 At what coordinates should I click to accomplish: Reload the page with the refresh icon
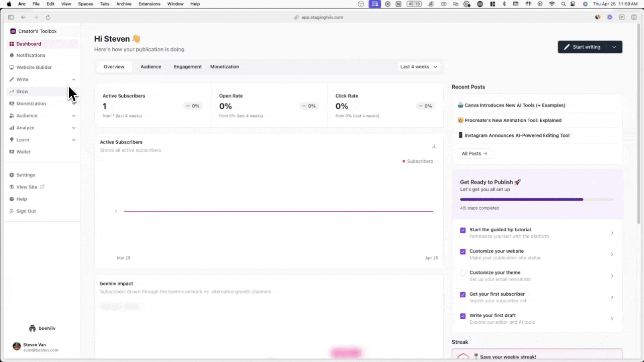tap(48, 17)
